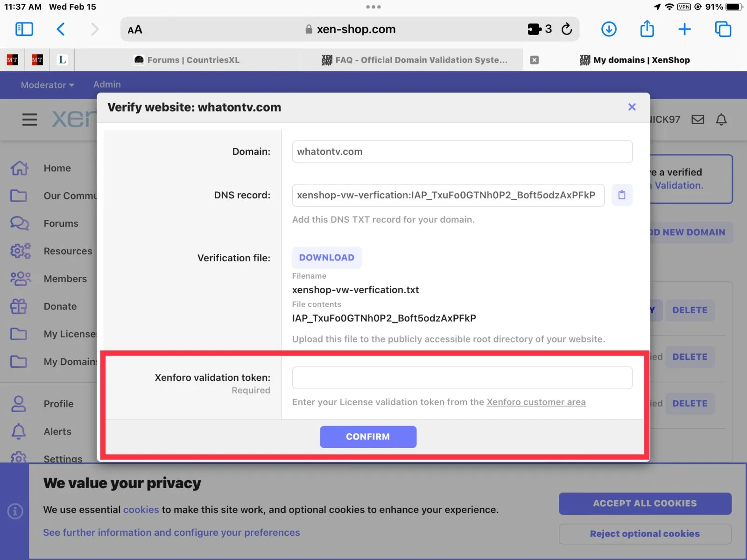Screen dimensions: 747x560
Task: Open the cookies policy link
Action: (x=141, y=510)
